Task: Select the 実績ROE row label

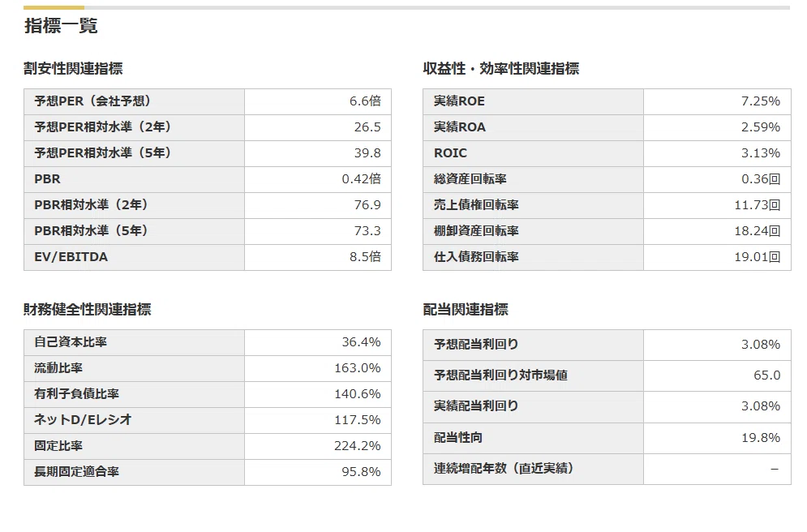Action: (x=533, y=101)
